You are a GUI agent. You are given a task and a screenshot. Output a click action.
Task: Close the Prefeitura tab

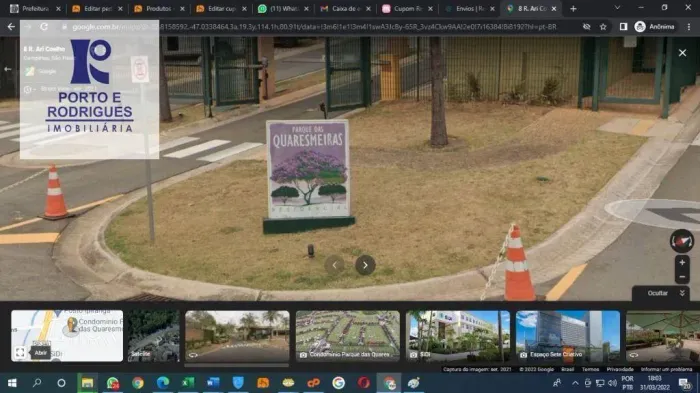[58, 8]
